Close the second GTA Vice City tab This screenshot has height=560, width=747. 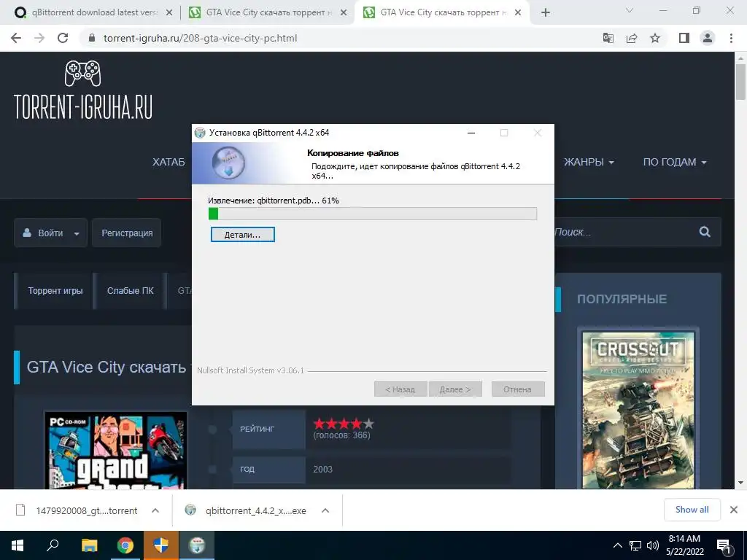[343, 13]
